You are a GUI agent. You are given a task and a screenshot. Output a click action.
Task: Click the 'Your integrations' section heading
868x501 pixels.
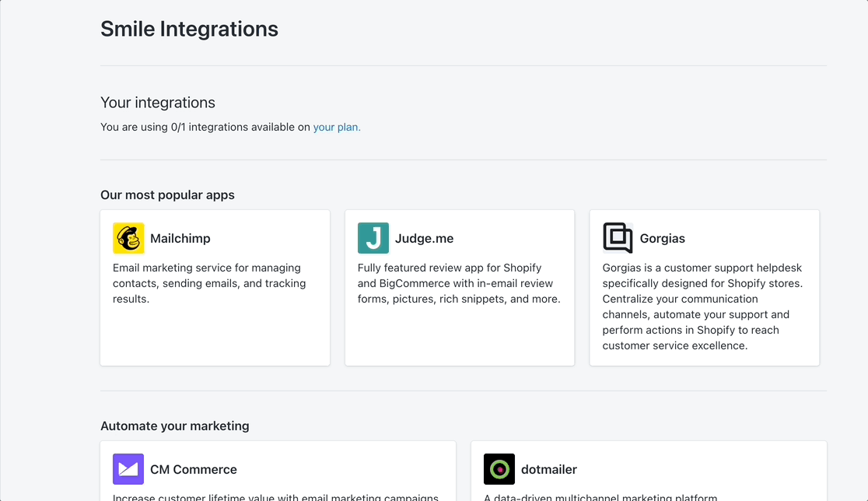coord(158,103)
